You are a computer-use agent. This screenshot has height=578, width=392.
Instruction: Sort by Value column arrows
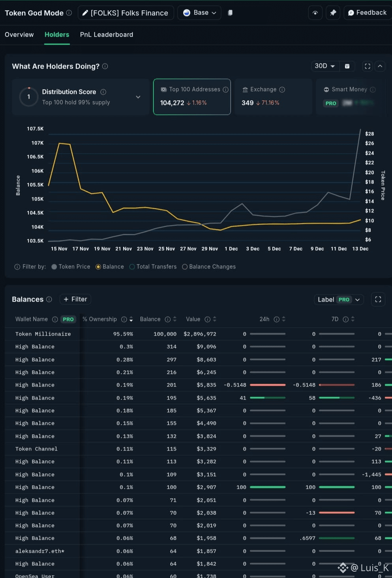pyautogui.click(x=214, y=319)
